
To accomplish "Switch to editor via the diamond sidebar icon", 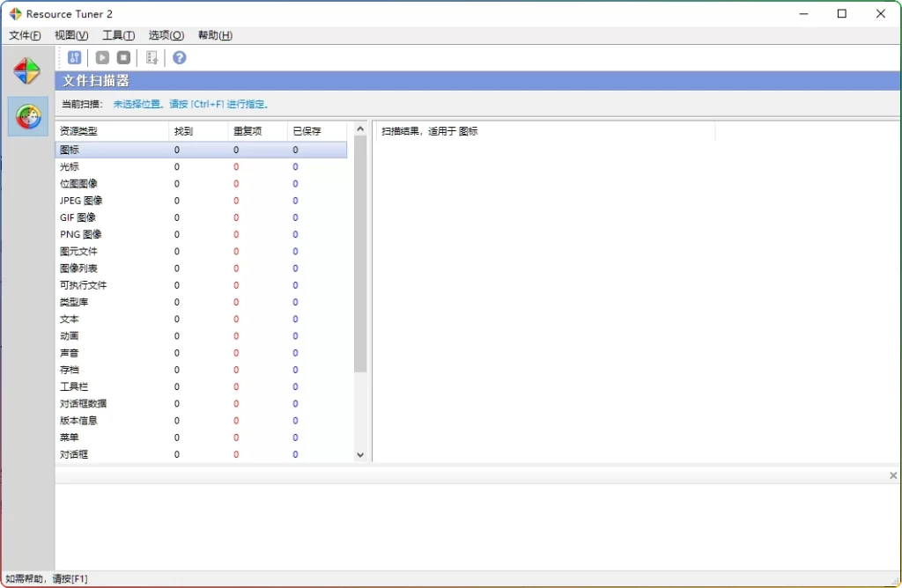I will [27, 69].
